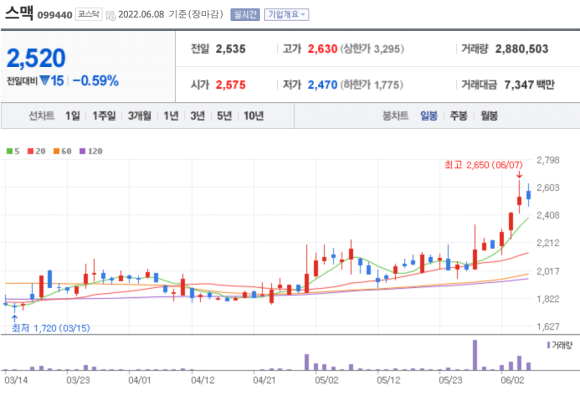The image size is (580, 396).
Task: Click the 거래대금 value 7,347 백만
Action: point(529,85)
